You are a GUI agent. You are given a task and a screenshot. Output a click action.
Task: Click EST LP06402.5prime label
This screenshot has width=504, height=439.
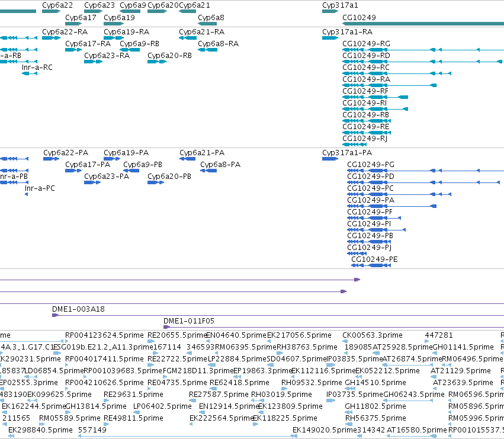pyautogui.click(x=162, y=406)
